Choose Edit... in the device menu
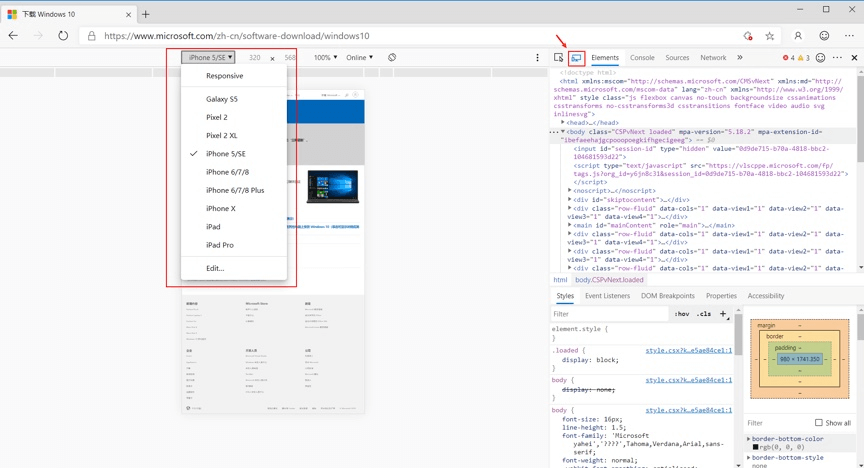 (215, 268)
